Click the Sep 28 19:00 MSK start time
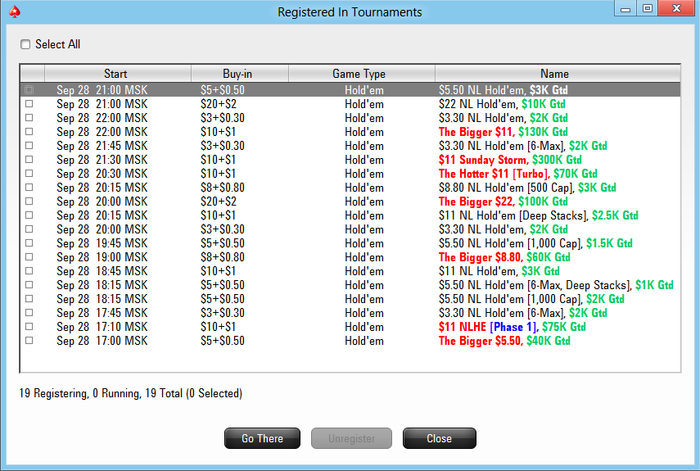This screenshot has height=471, width=700. coord(102,257)
